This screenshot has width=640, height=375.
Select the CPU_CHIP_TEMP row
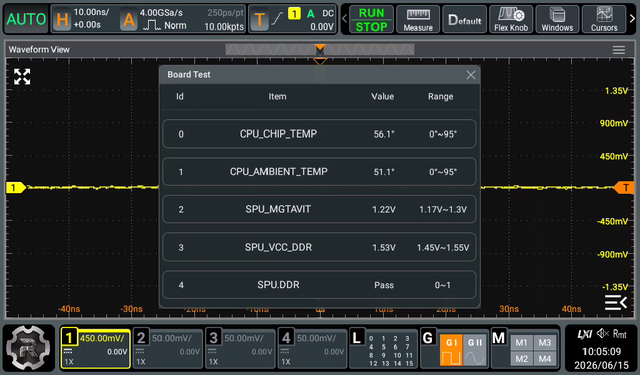pos(319,134)
